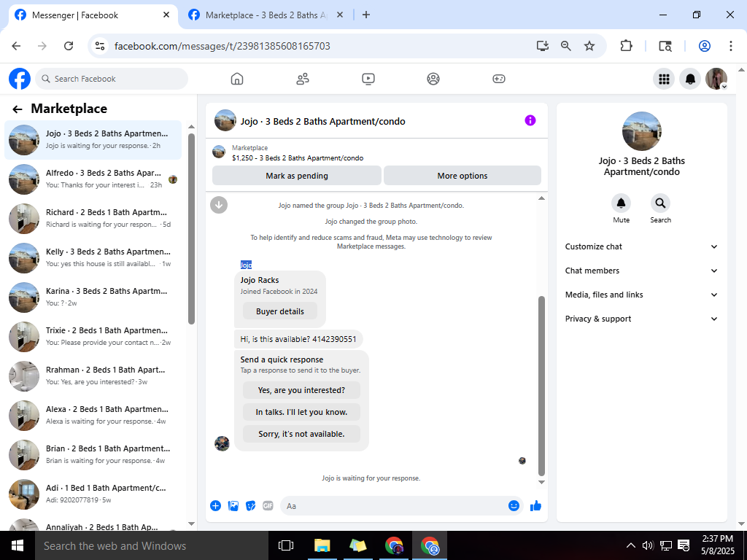Open Rrahman 2 Beds 1 Bath conversation
This screenshot has height=560, width=747.
[x=93, y=376]
